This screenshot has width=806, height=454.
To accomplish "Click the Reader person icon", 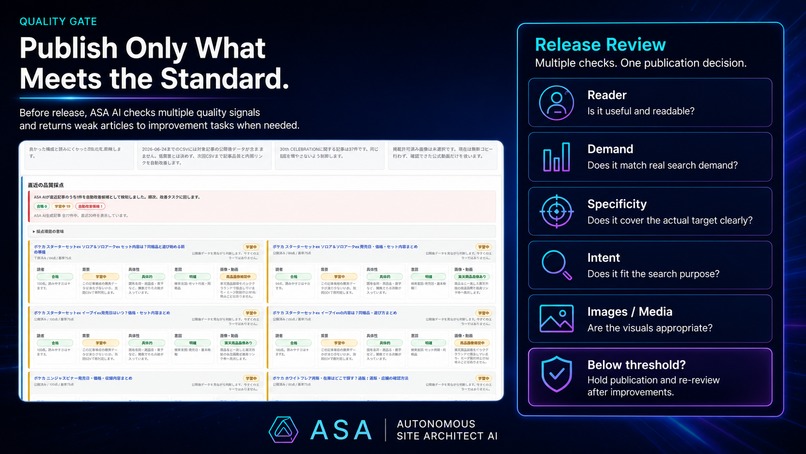I will 556,103.
